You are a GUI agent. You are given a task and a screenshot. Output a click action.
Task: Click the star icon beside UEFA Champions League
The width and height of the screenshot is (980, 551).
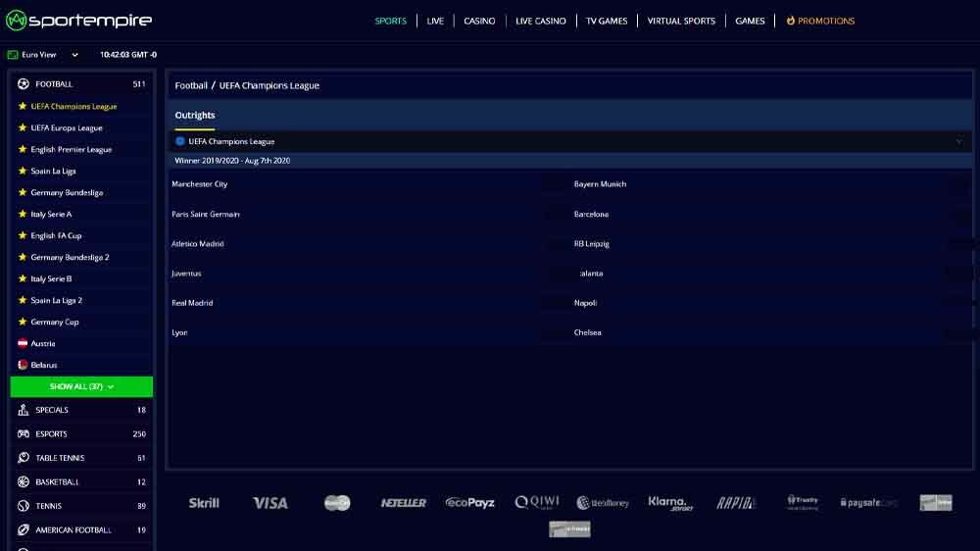coord(23,106)
